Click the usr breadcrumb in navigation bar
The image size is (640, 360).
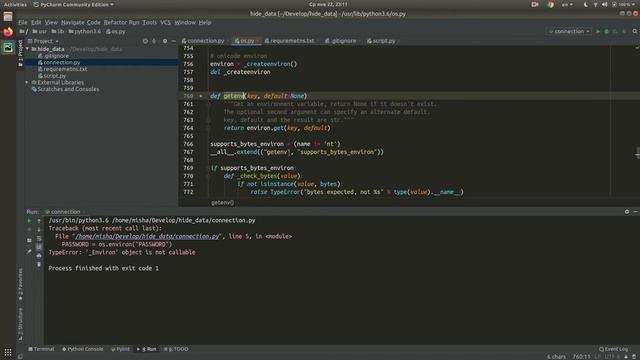coord(40,31)
